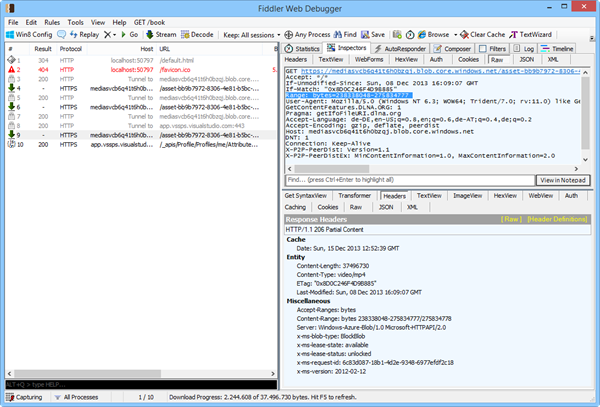
Task: Click the Stream mode icon
Action: [x=160, y=34]
